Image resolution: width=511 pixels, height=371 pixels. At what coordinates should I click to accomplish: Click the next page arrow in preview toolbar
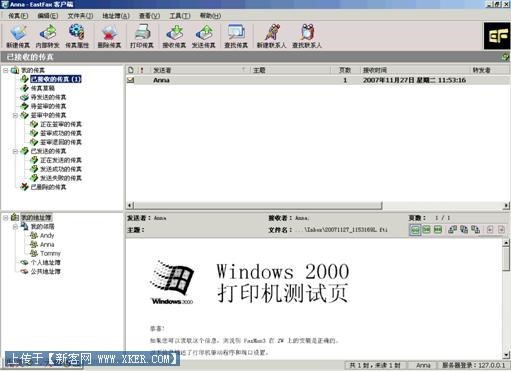click(501, 229)
